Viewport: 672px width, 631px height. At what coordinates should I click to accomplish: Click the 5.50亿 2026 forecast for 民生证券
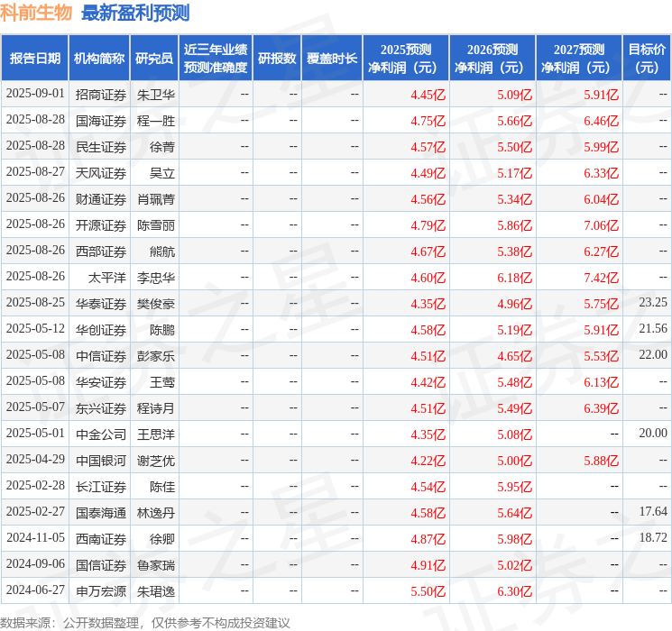click(x=515, y=147)
